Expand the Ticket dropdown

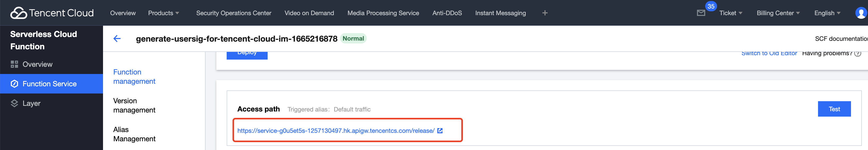(730, 13)
